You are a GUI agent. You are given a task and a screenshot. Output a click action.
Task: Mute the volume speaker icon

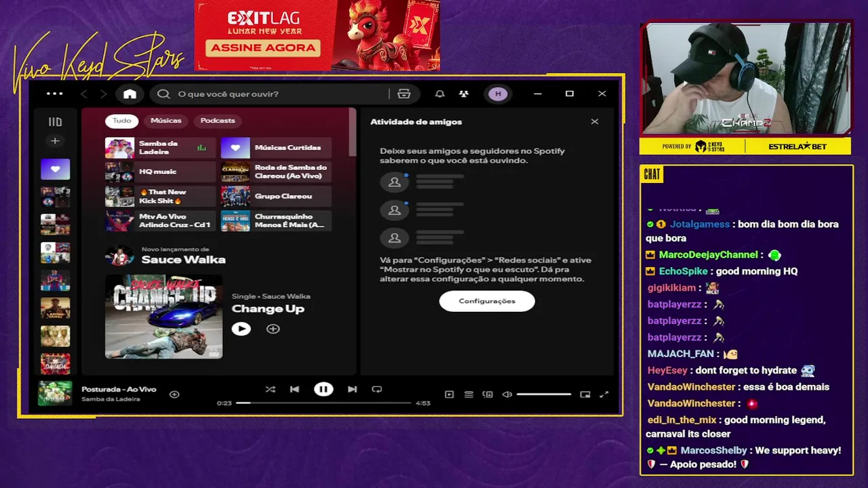pyautogui.click(x=507, y=394)
